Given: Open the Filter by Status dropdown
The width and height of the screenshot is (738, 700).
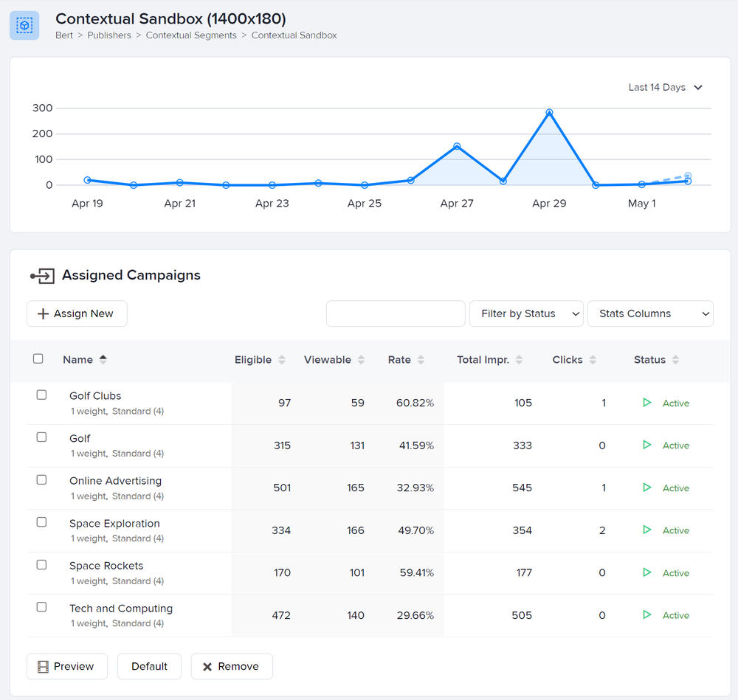Looking at the screenshot, I should (x=526, y=313).
